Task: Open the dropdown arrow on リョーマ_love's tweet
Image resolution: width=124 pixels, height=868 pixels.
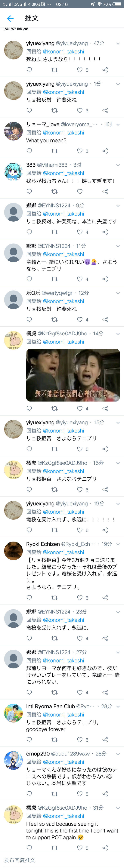Action: pos(118,125)
